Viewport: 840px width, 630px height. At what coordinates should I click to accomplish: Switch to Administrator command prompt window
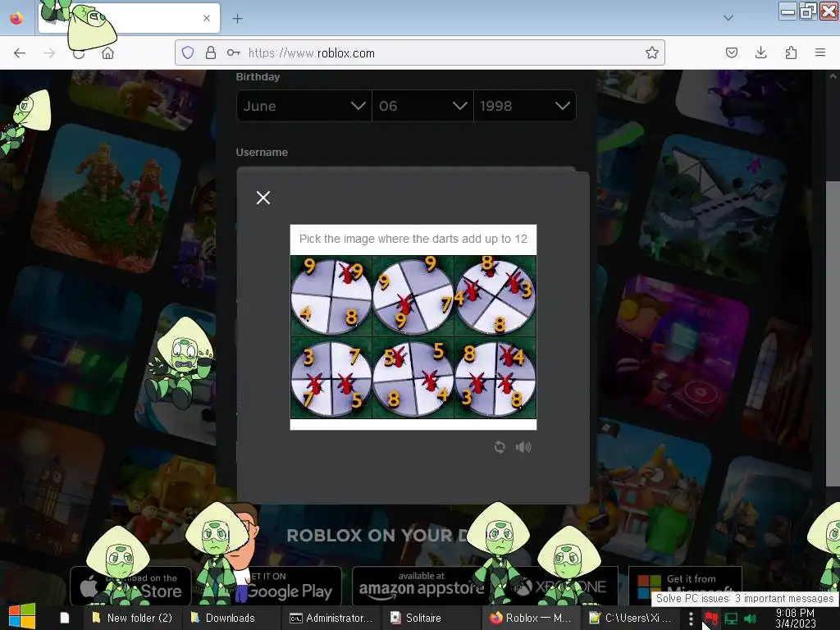pyautogui.click(x=331, y=618)
